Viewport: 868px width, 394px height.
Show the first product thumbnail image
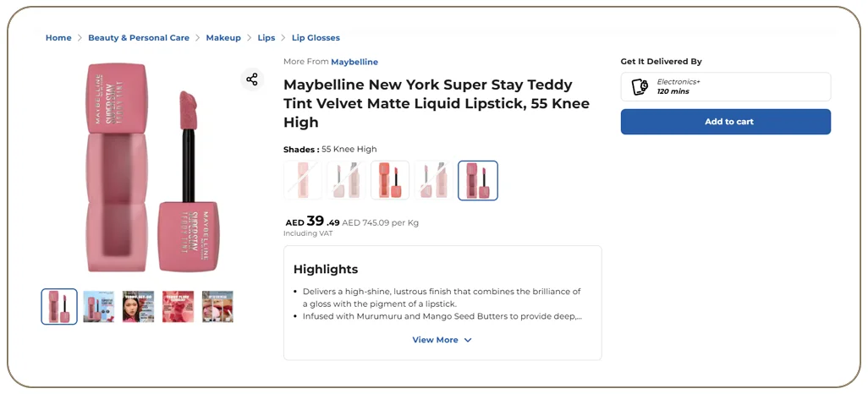(59, 307)
